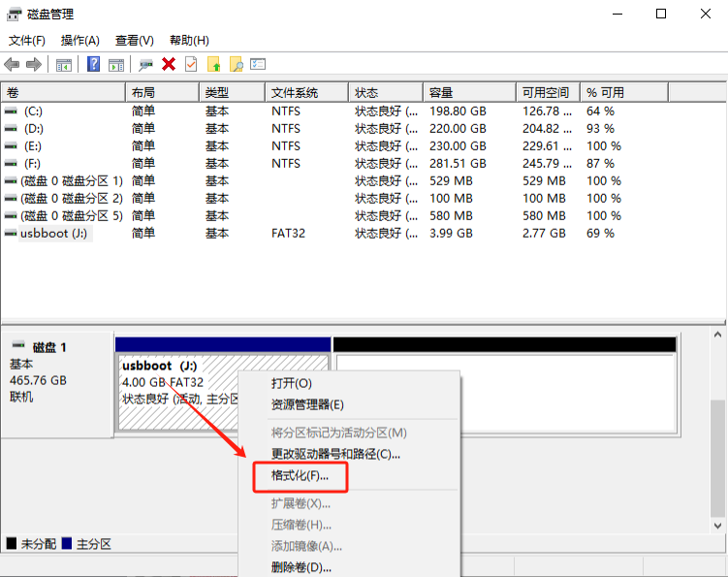Open the 帮助(H) menu
Screen dimensions: 728x577
pos(189,41)
